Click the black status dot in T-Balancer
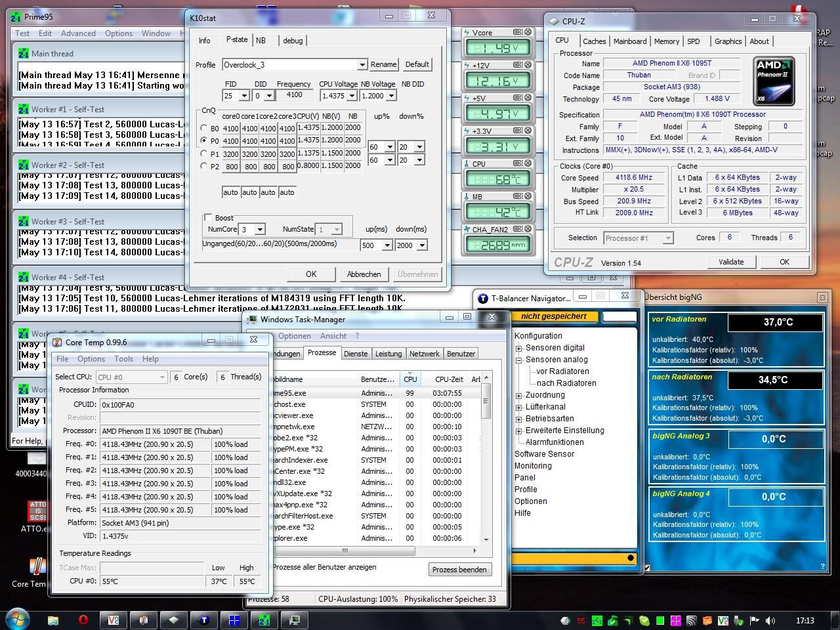Screen dimensions: 840x630 coord(631,558)
